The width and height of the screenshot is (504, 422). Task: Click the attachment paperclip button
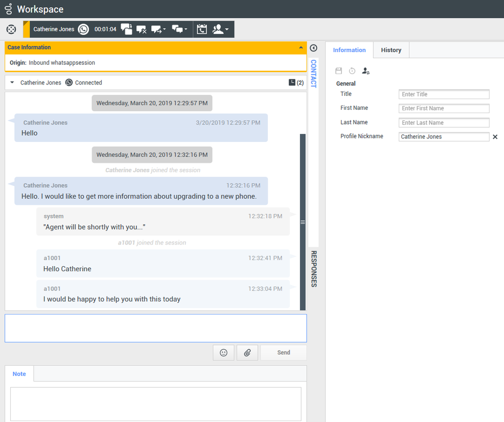247,353
